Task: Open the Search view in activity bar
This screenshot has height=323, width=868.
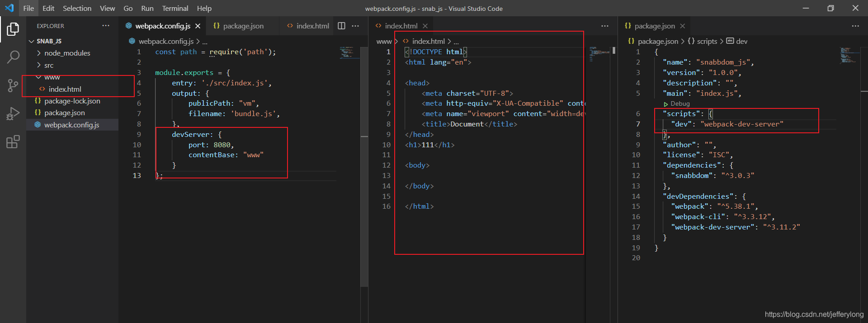Action: coord(13,57)
